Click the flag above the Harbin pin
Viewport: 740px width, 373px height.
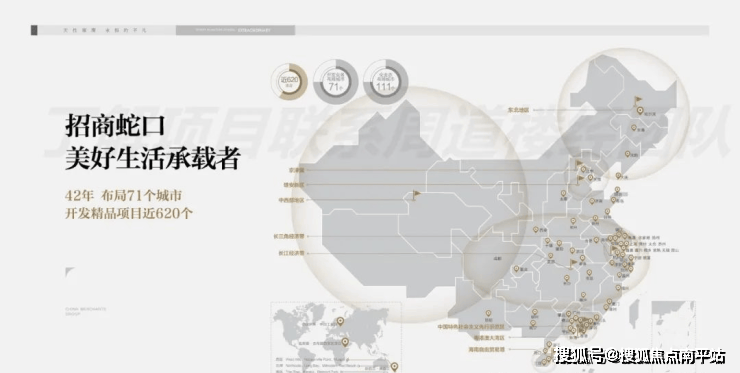coord(638,101)
